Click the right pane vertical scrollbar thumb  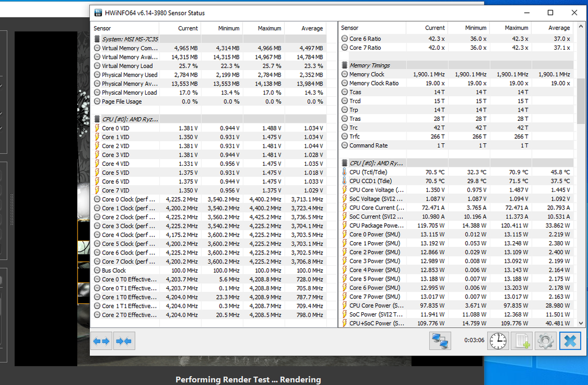(581, 101)
